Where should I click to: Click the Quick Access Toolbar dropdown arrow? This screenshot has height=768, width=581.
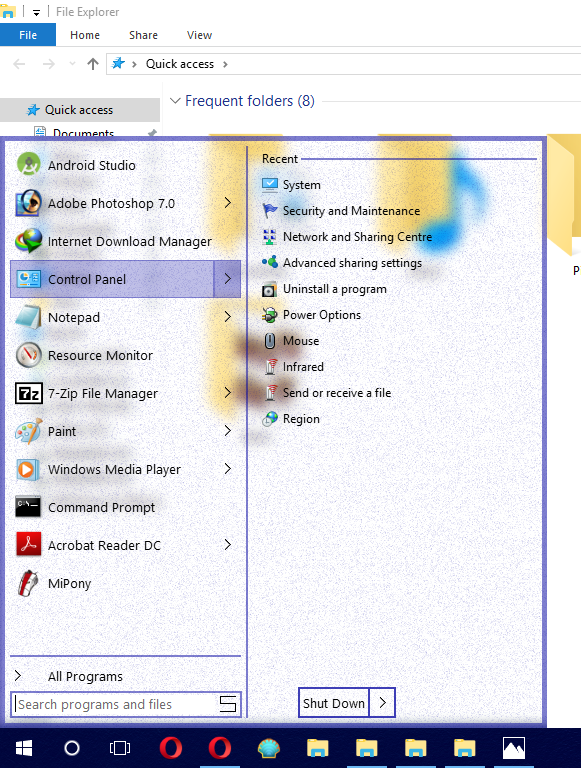(36, 13)
